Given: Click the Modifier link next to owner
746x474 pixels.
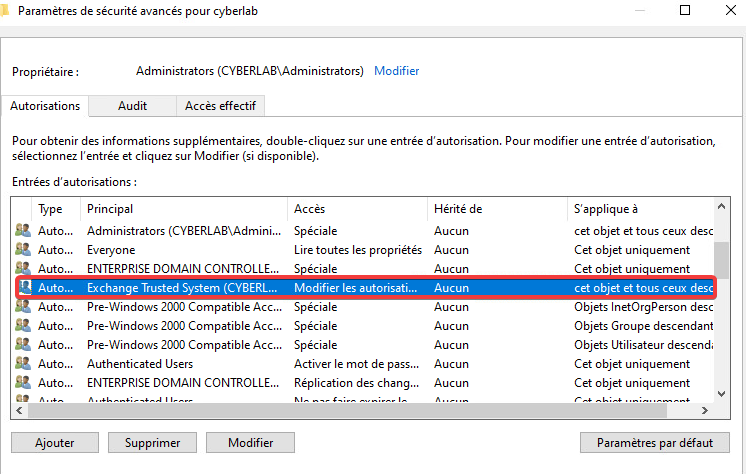Looking at the screenshot, I should (x=396, y=71).
